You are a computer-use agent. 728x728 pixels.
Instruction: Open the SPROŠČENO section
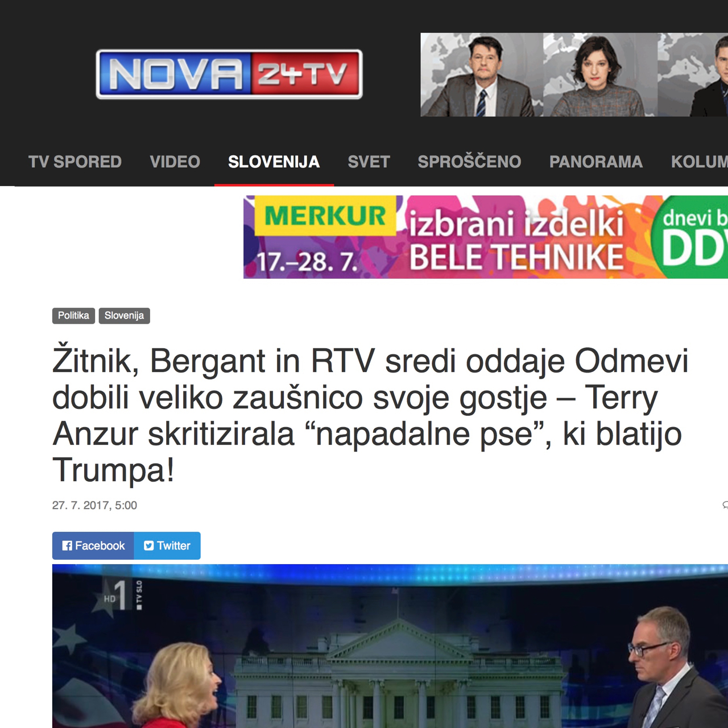pyautogui.click(x=469, y=162)
